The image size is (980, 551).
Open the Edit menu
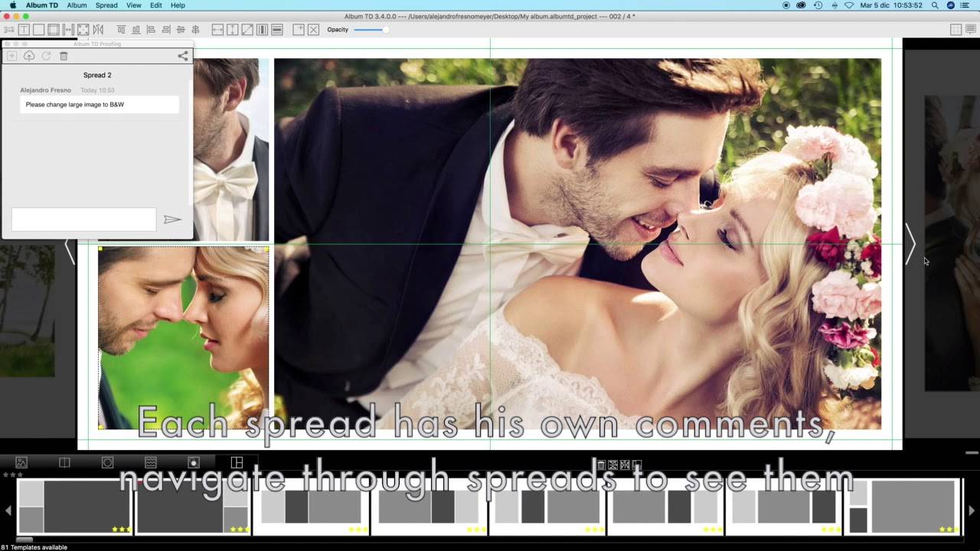pos(156,5)
